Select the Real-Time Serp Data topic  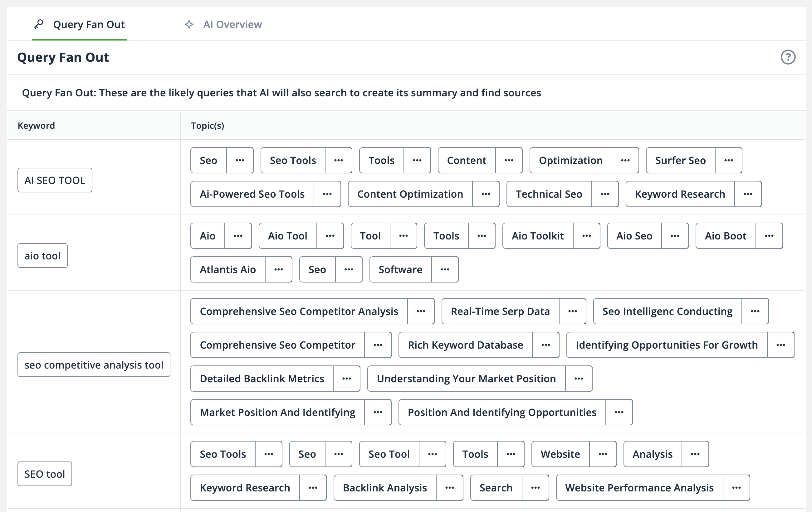pos(501,311)
